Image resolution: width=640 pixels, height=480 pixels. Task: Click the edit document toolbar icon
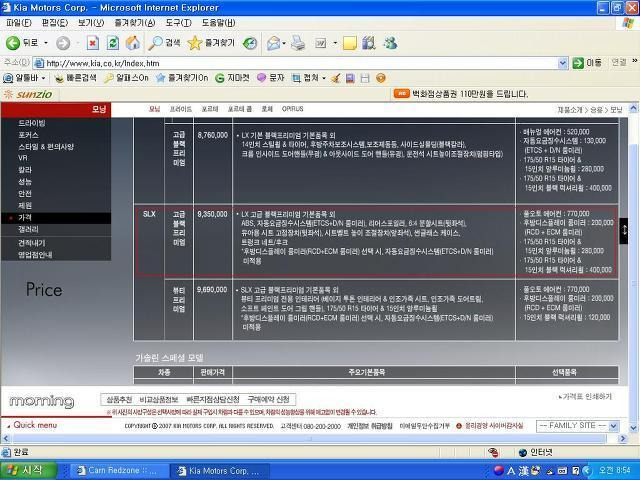pyautogui.click(x=320, y=43)
